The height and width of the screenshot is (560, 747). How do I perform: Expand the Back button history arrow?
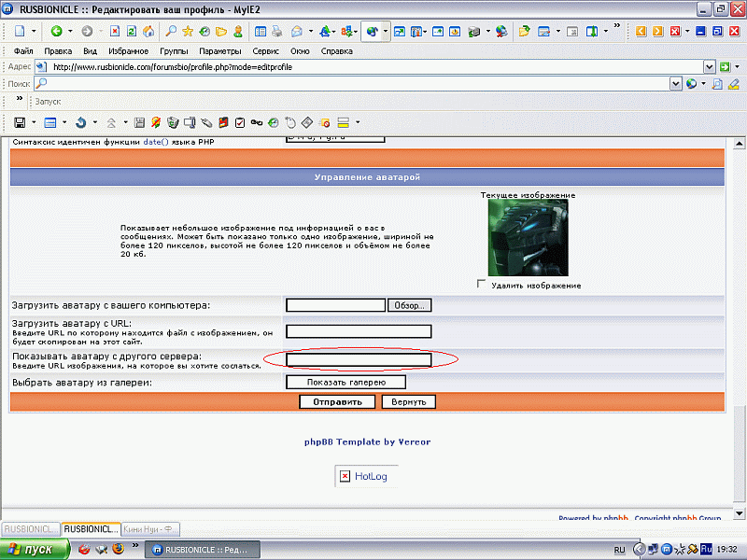click(70, 32)
